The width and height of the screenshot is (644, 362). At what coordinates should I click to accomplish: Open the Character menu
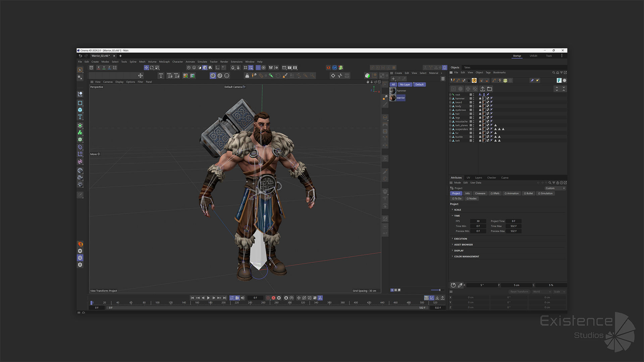coord(178,62)
